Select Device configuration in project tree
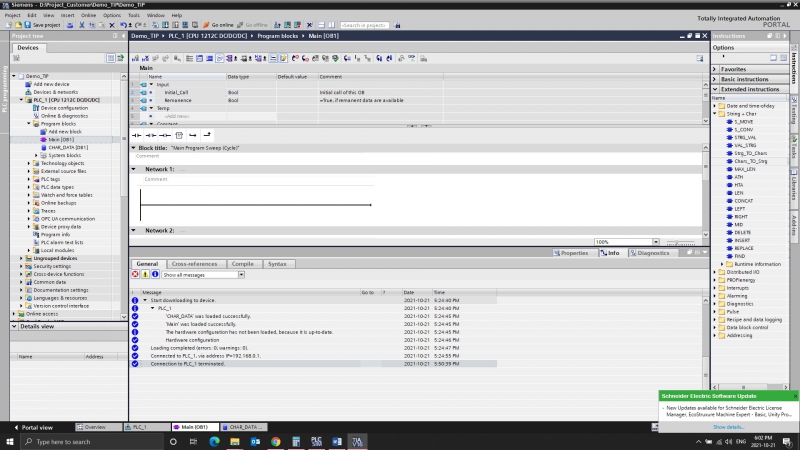 click(64, 108)
